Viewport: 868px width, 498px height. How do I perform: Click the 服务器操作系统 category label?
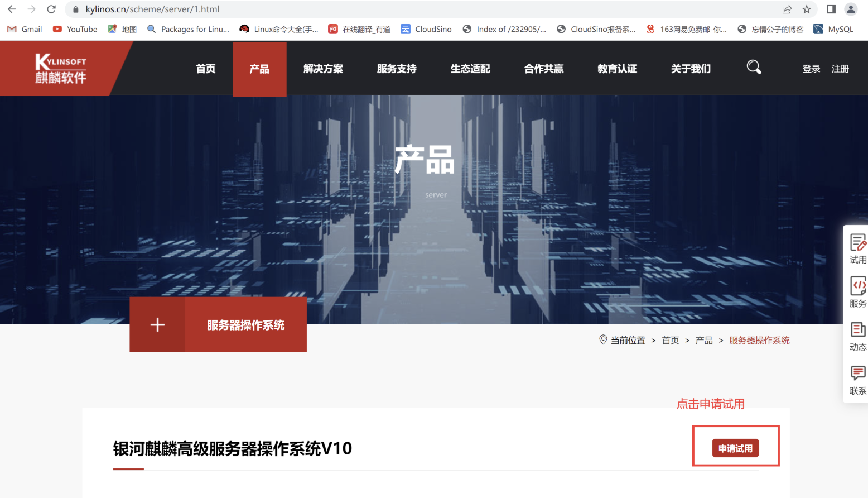point(246,325)
